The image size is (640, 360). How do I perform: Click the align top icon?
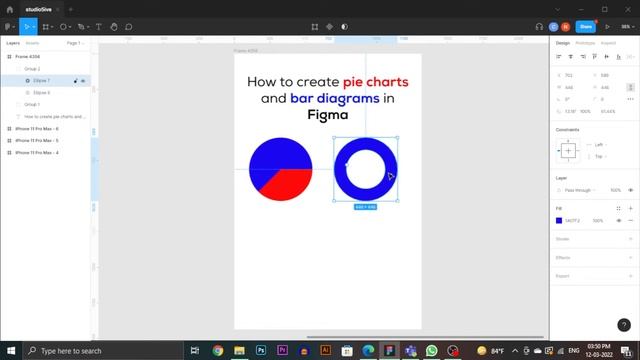pyautogui.click(x=595, y=57)
